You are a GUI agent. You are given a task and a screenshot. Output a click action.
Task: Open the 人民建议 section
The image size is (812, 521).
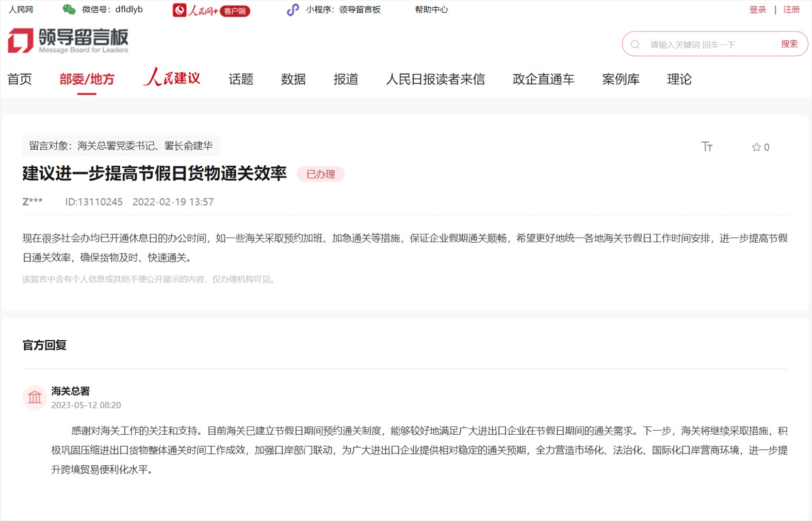172,78
